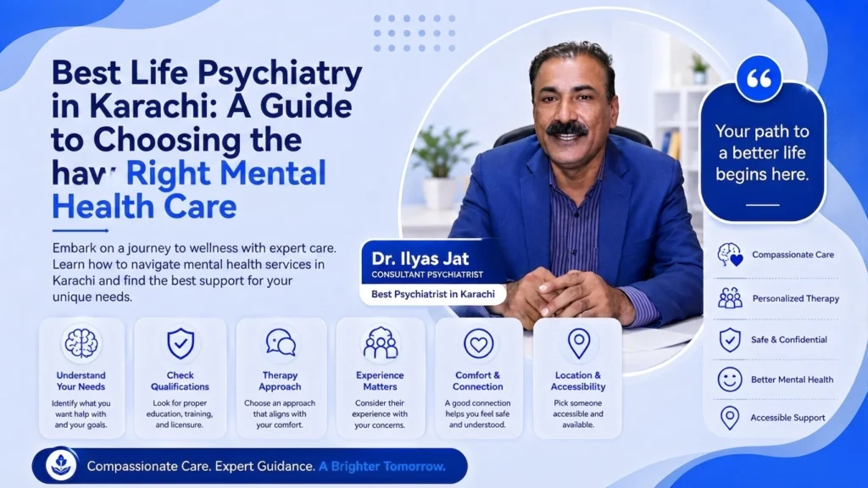
Task: Click the 'Your path to a better life' quote
Action: tap(762, 152)
